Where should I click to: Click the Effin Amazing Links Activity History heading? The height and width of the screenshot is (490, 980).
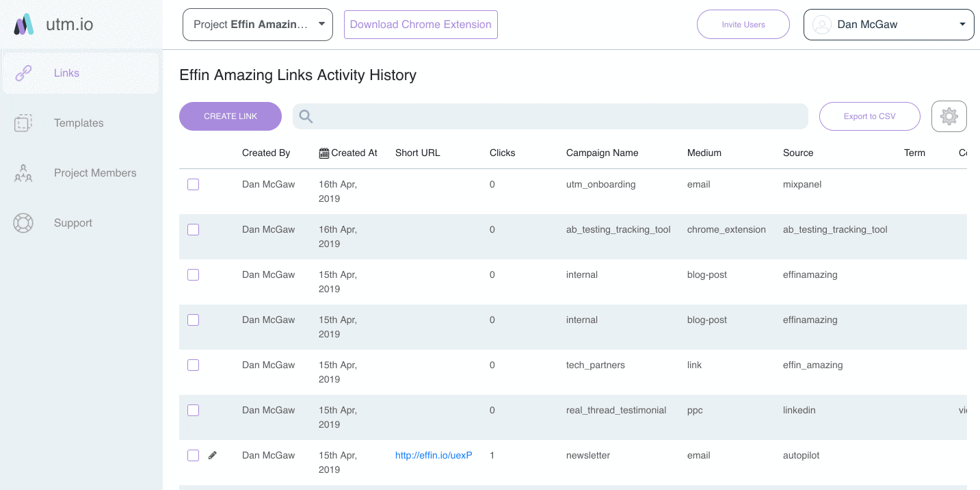click(297, 75)
